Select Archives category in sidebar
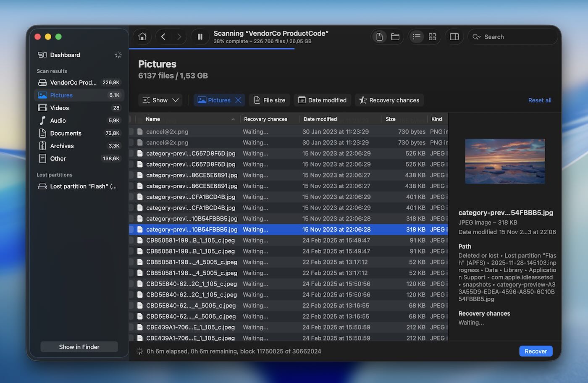Viewport: 588px width, 383px height. click(x=79, y=146)
